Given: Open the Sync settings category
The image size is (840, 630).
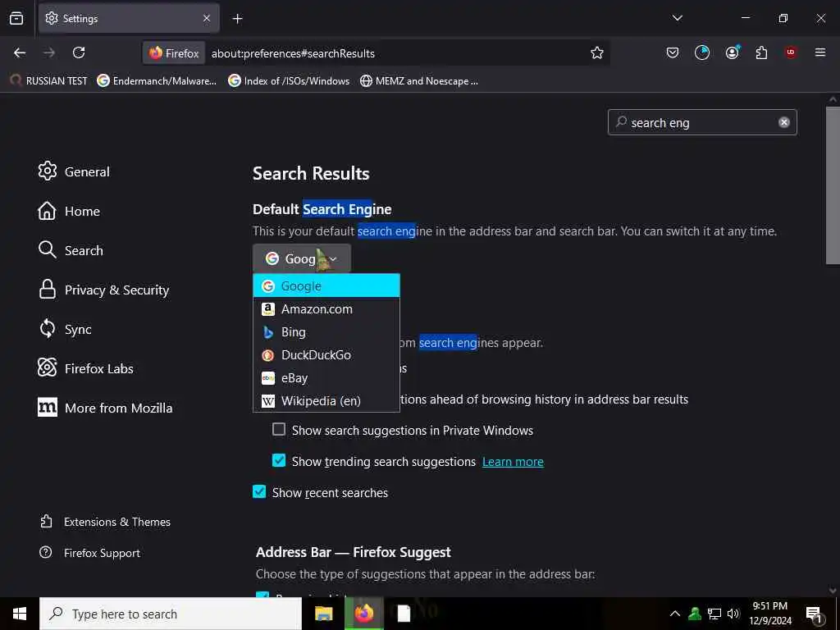Looking at the screenshot, I should point(66,329).
